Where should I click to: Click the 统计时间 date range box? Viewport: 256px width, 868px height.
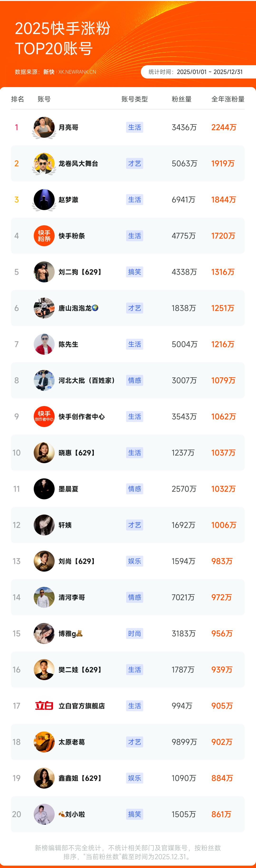coord(199,72)
